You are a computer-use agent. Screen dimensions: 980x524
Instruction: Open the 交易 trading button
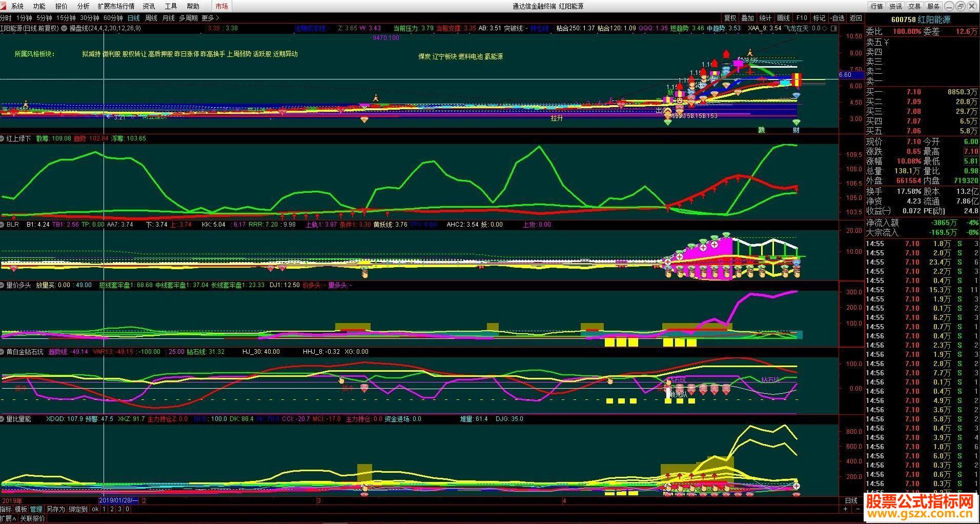914,6
